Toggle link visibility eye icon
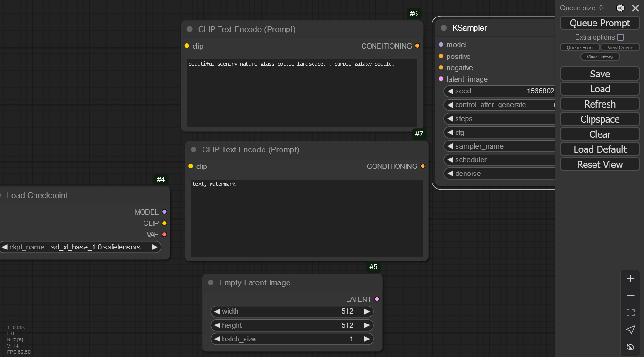Screen dimensions: 644x357 click(x=630, y=347)
